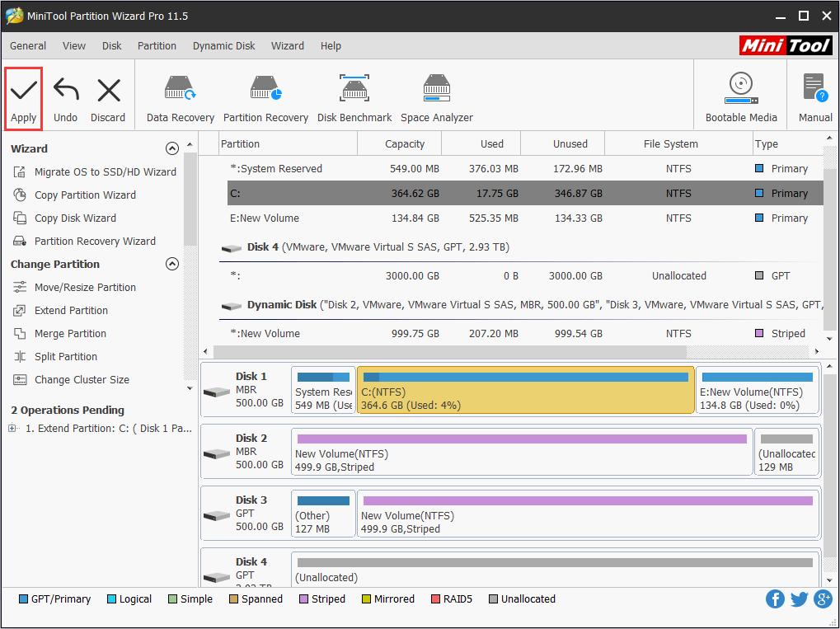Select Disk 3 striped New Volume block
The image size is (840, 629).
point(588,514)
